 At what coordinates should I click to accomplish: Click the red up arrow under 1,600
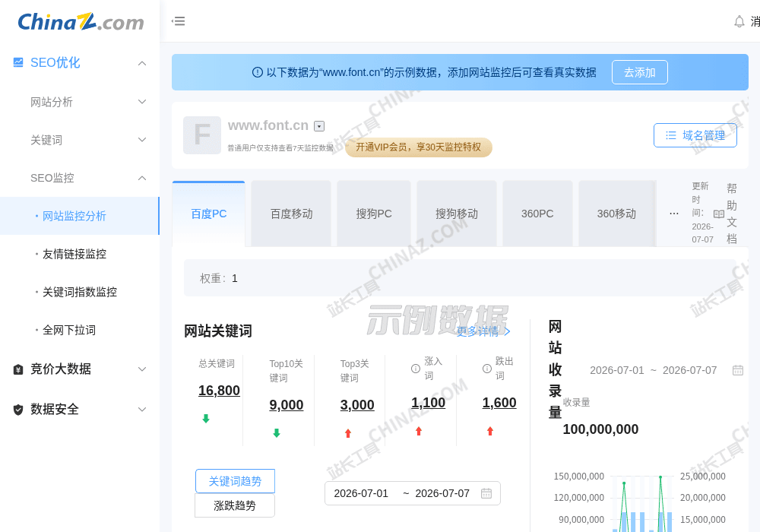(490, 431)
